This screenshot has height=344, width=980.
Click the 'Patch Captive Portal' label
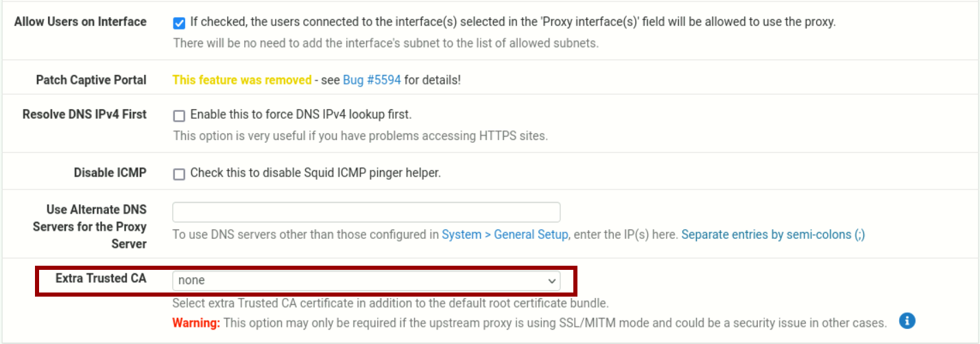pyautogui.click(x=91, y=80)
